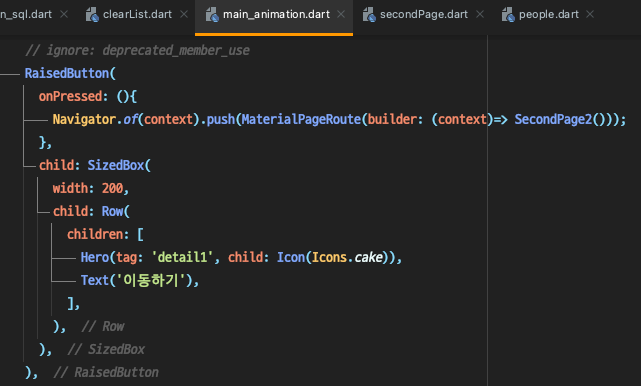The image size is (641, 386).
Task: Click the Hero( widget in the code
Action: tap(98, 258)
